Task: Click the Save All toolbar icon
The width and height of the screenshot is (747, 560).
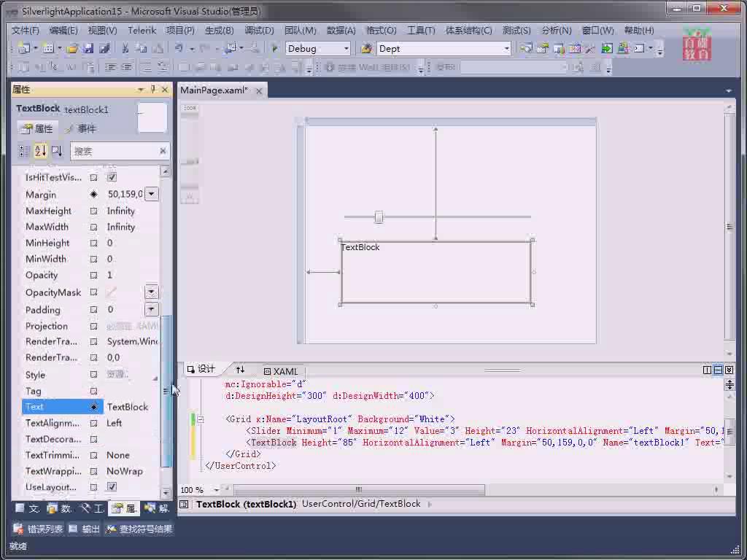Action: click(104, 48)
